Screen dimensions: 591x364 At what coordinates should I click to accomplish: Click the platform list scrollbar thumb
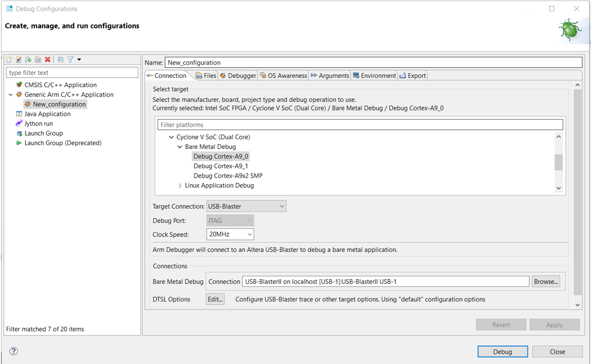tap(558, 162)
